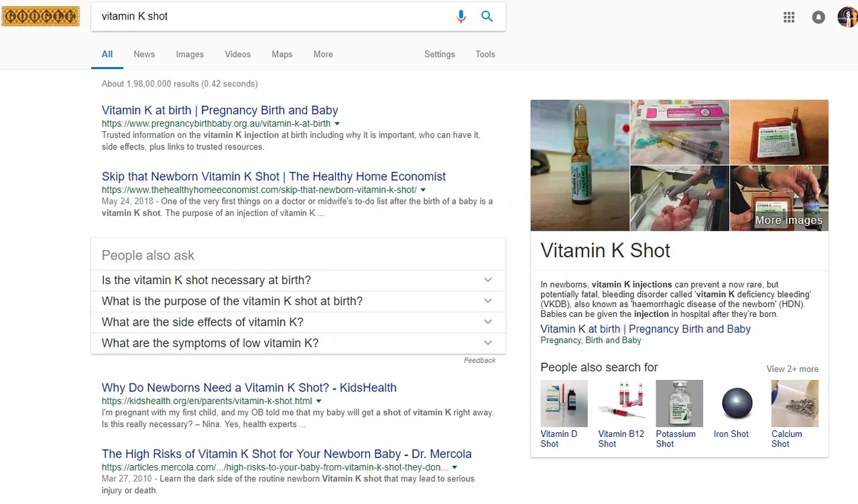This screenshot has height=504, width=858.
Task: Expand 'What are the symptoms of low vitamin K?'
Action: 298,343
